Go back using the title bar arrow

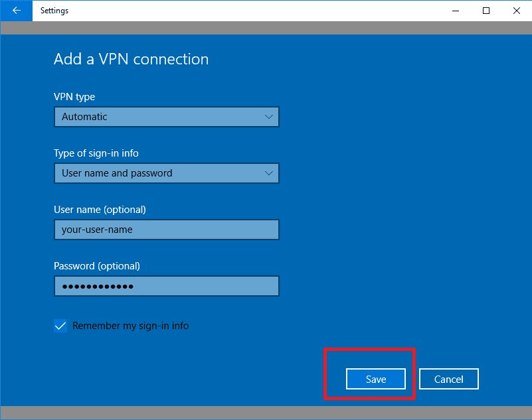[17, 11]
